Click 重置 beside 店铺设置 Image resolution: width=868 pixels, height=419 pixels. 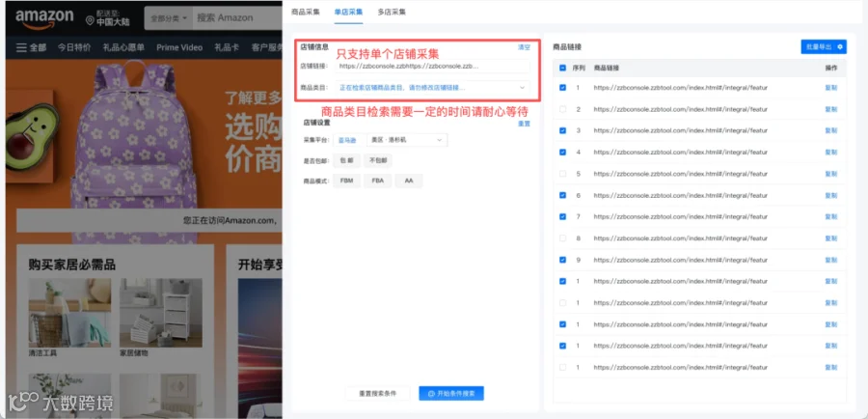pyautogui.click(x=524, y=124)
